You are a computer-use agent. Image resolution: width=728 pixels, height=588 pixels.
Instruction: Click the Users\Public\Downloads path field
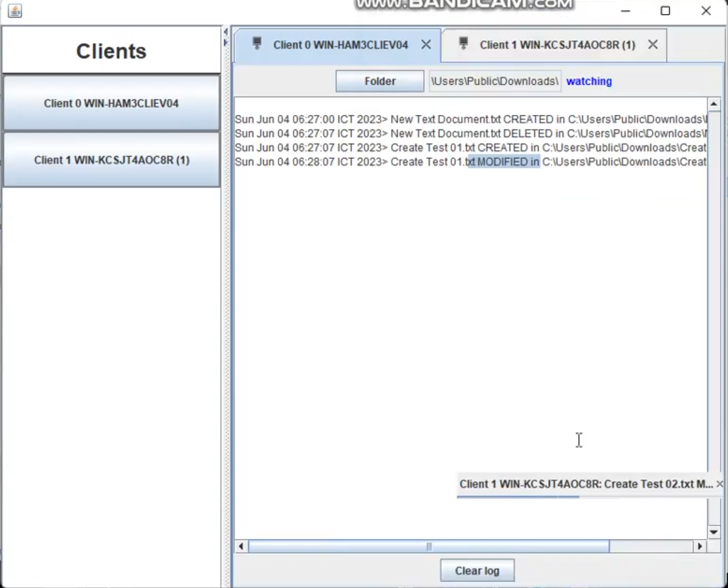pyautogui.click(x=495, y=81)
